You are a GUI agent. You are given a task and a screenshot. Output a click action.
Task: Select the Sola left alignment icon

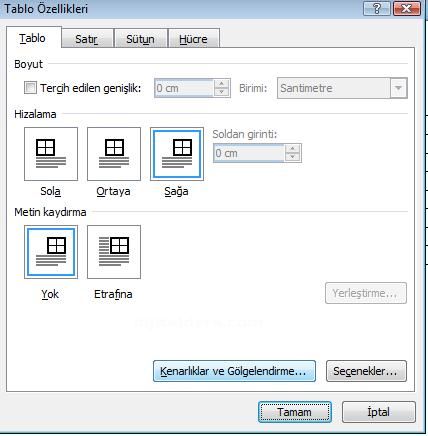tap(51, 154)
